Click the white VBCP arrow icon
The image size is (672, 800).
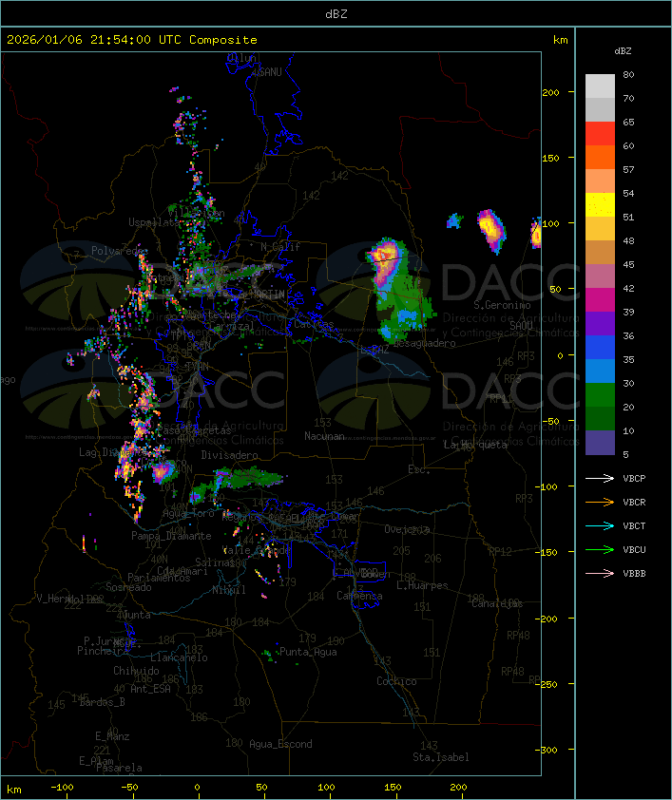[x=600, y=478]
